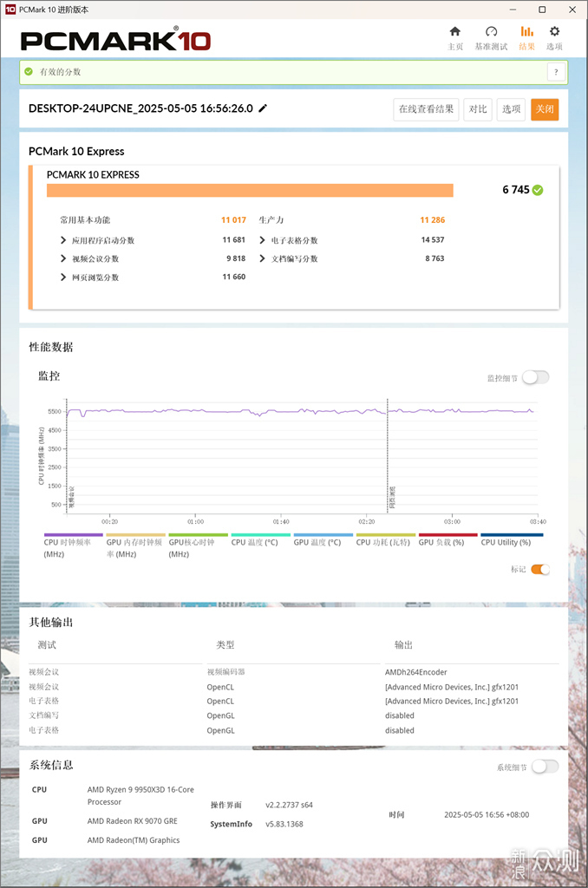Viewport: 588px width, 888px height.
Task: Maximize the PCMark 10 window
Action: click(x=542, y=10)
